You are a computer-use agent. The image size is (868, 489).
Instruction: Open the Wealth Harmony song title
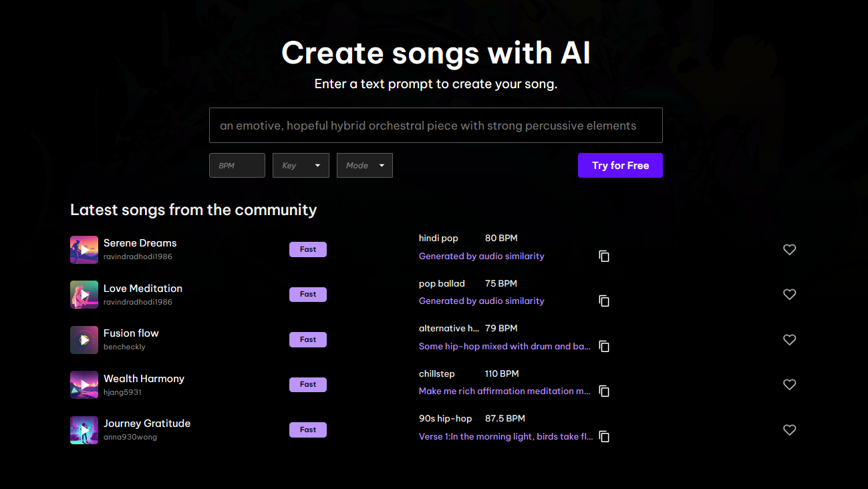click(144, 379)
